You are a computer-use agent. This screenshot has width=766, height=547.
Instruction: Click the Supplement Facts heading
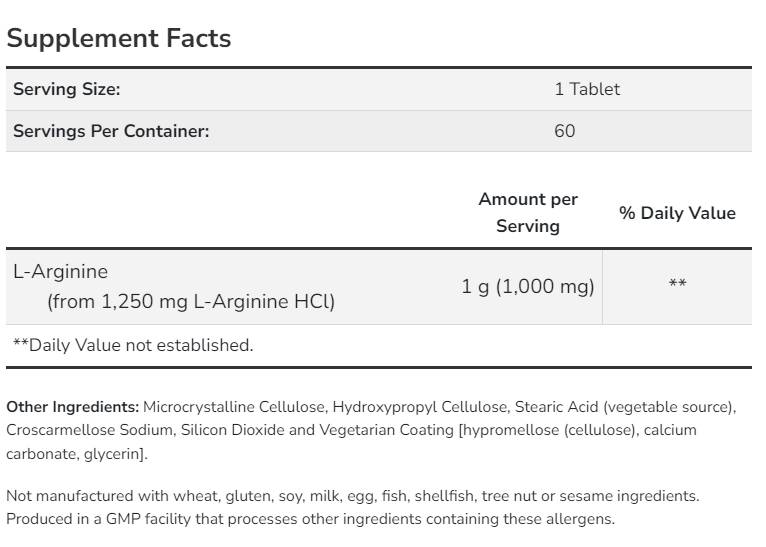click(x=119, y=38)
